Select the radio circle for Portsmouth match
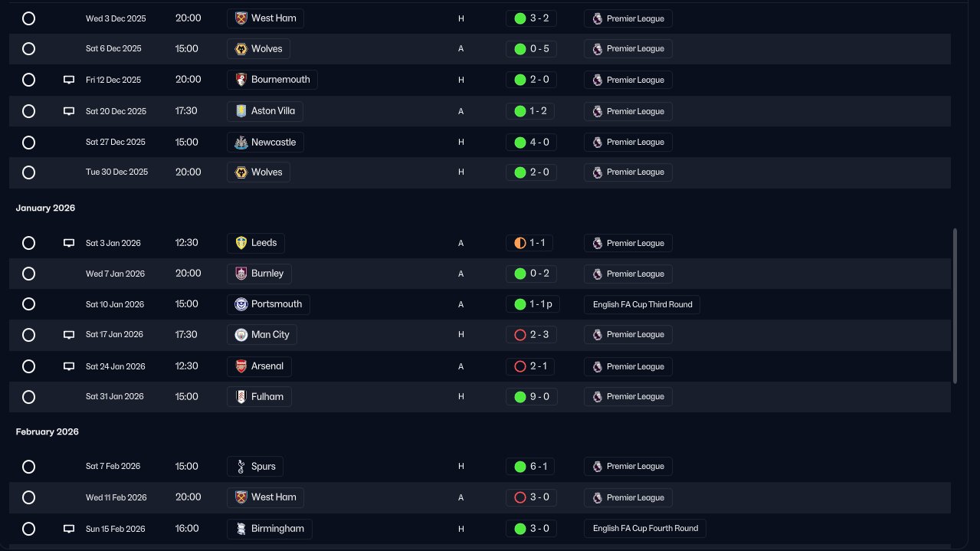The image size is (980, 551). click(x=28, y=304)
